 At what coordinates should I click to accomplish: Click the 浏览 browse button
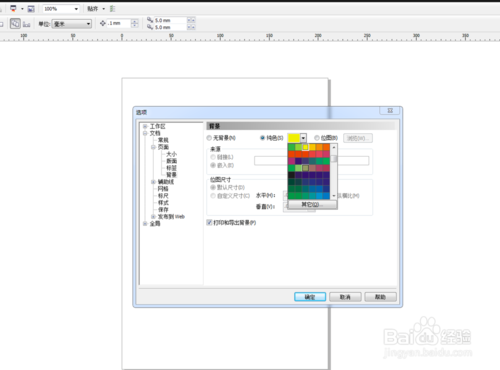tap(358, 138)
